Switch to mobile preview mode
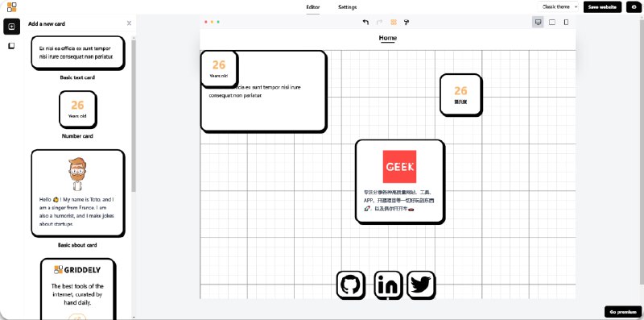Screen dimensions: 644x320 click(x=566, y=23)
